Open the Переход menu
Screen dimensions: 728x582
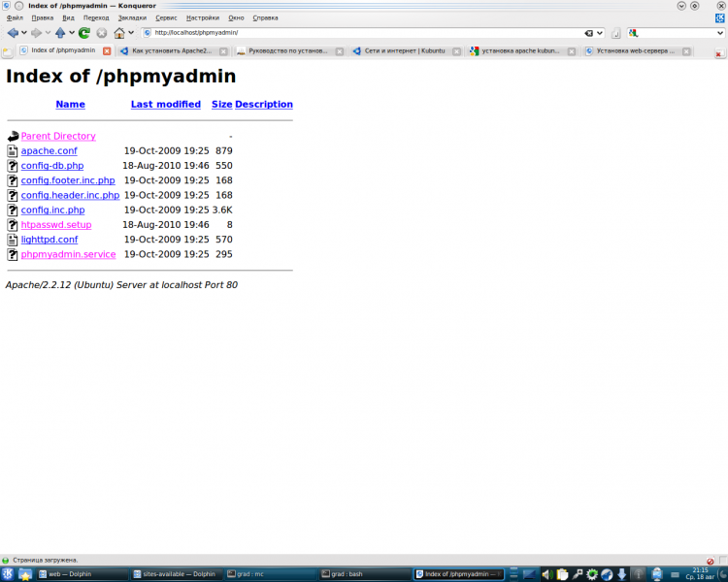[x=96, y=18]
